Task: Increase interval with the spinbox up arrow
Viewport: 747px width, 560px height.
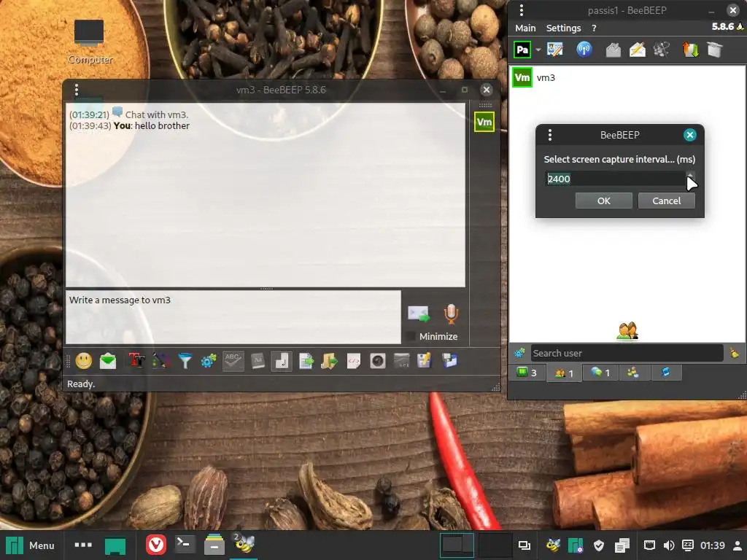Action: [x=690, y=175]
